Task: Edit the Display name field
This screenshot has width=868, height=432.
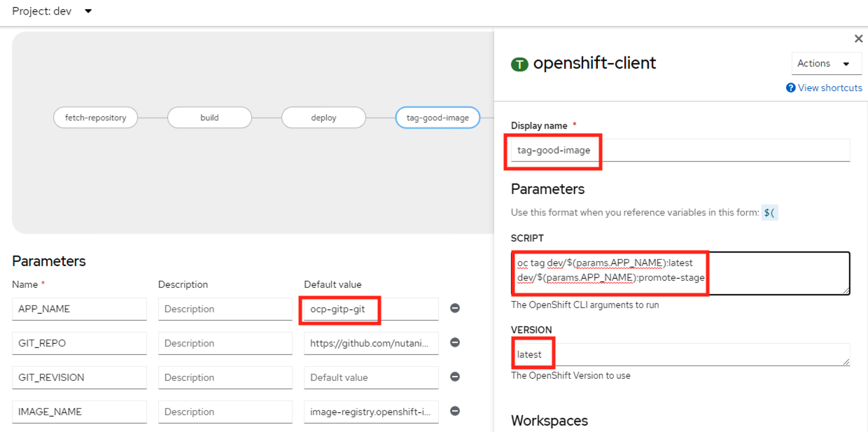Action: (x=679, y=151)
